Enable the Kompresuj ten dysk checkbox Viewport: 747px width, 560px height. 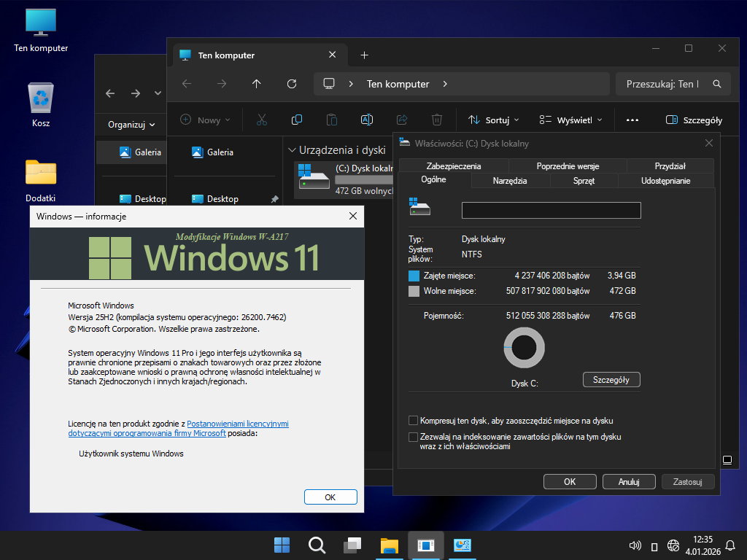[x=414, y=421]
